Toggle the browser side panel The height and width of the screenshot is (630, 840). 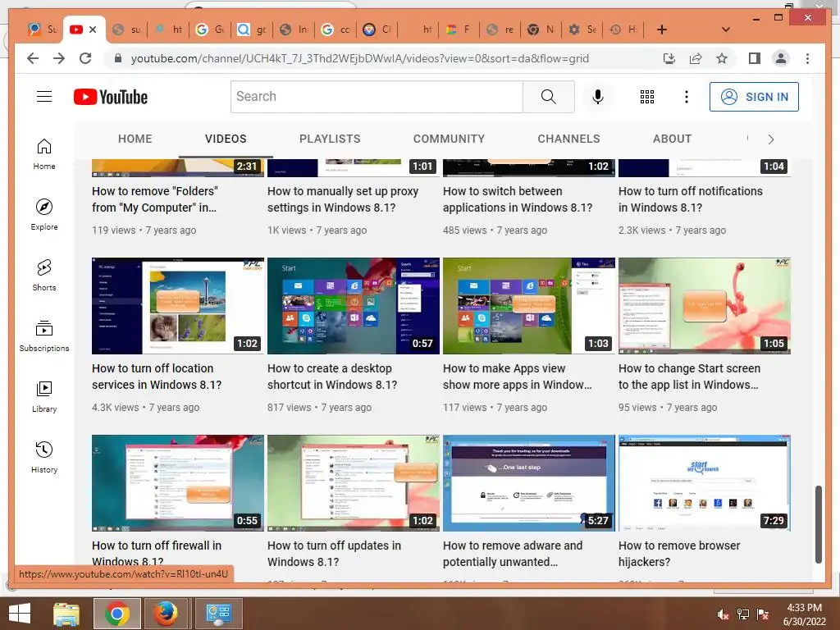[755, 58]
